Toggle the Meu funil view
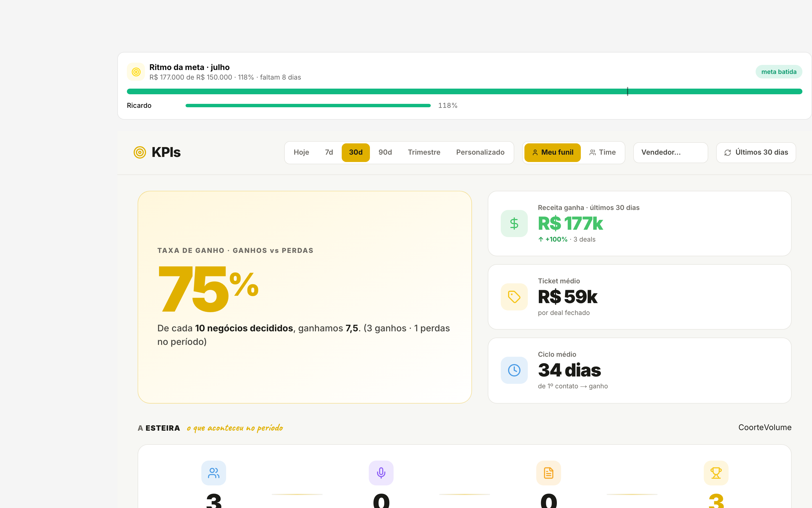The width and height of the screenshot is (812, 508). pyautogui.click(x=552, y=152)
